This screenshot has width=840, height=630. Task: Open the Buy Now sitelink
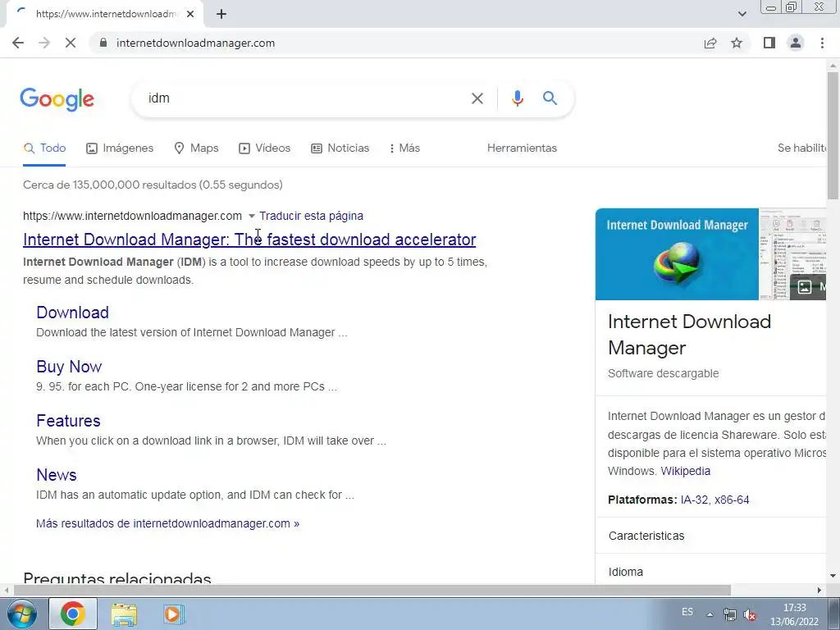pyautogui.click(x=69, y=367)
